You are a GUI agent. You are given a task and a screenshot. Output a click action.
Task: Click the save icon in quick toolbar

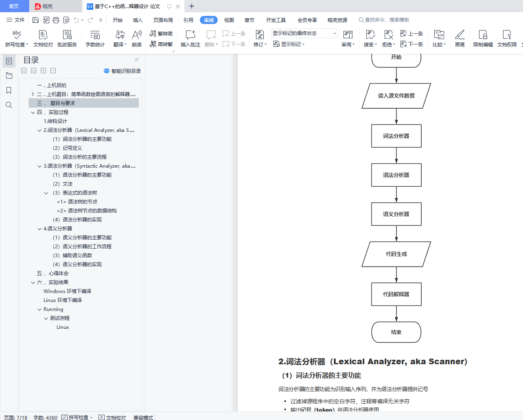35,20
